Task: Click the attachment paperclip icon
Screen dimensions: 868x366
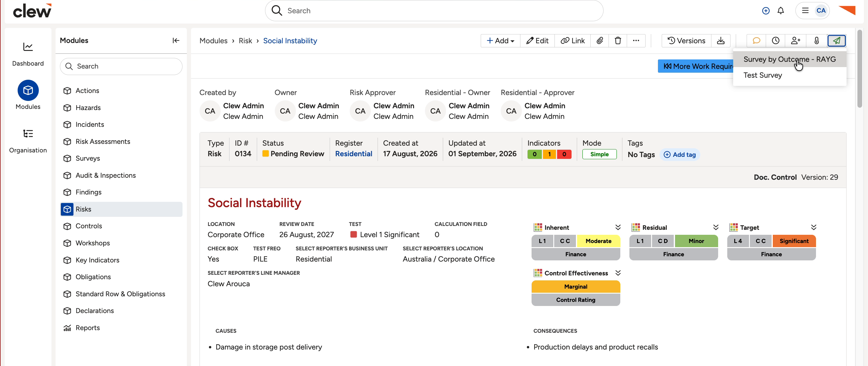Action: tap(600, 41)
